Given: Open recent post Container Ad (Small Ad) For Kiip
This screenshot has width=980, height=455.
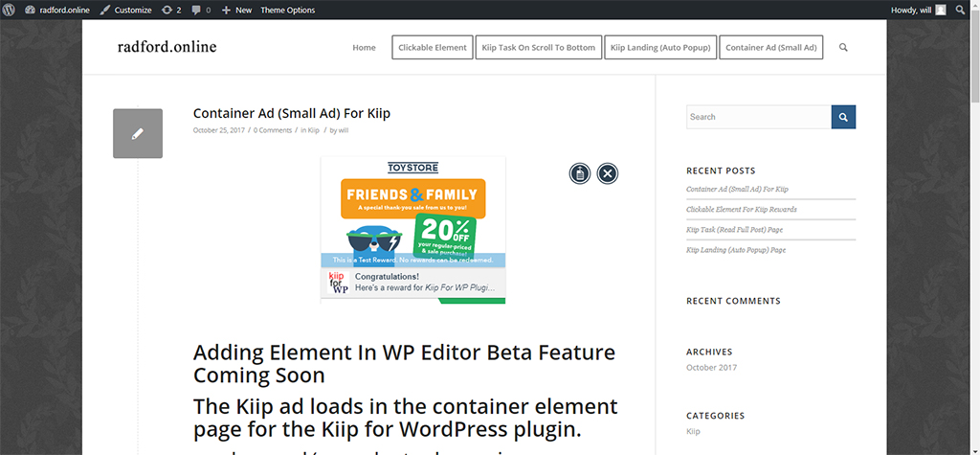Looking at the screenshot, I should pos(738,189).
